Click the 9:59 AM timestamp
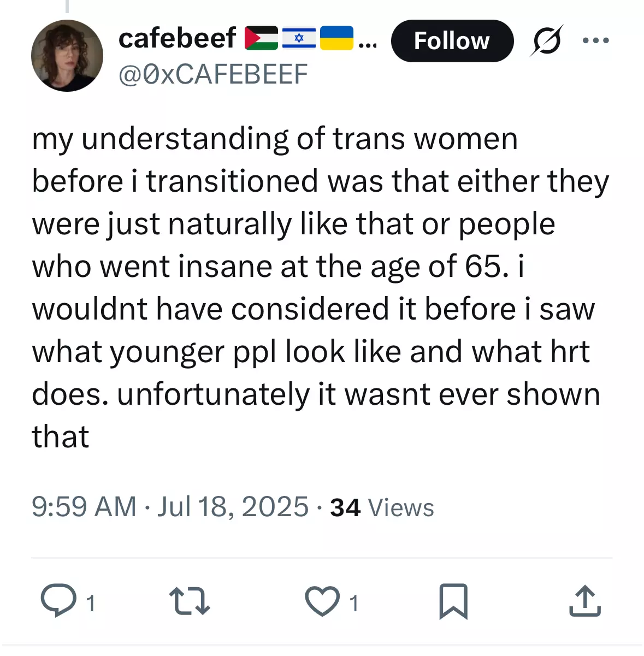 84,506
